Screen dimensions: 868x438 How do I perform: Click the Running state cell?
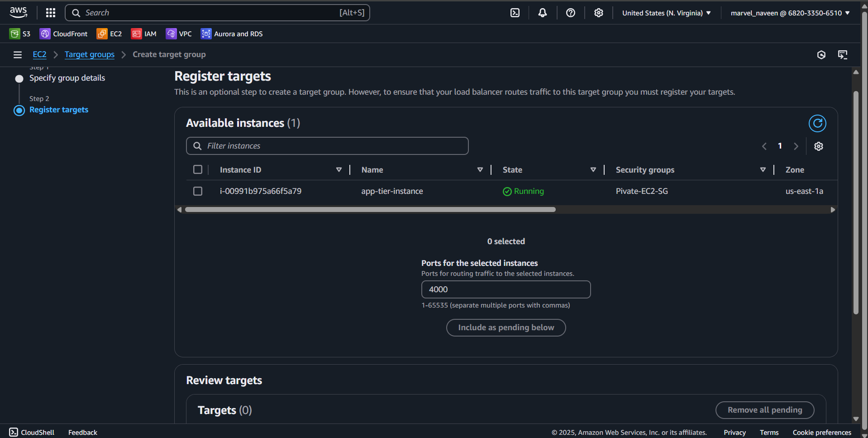click(524, 191)
